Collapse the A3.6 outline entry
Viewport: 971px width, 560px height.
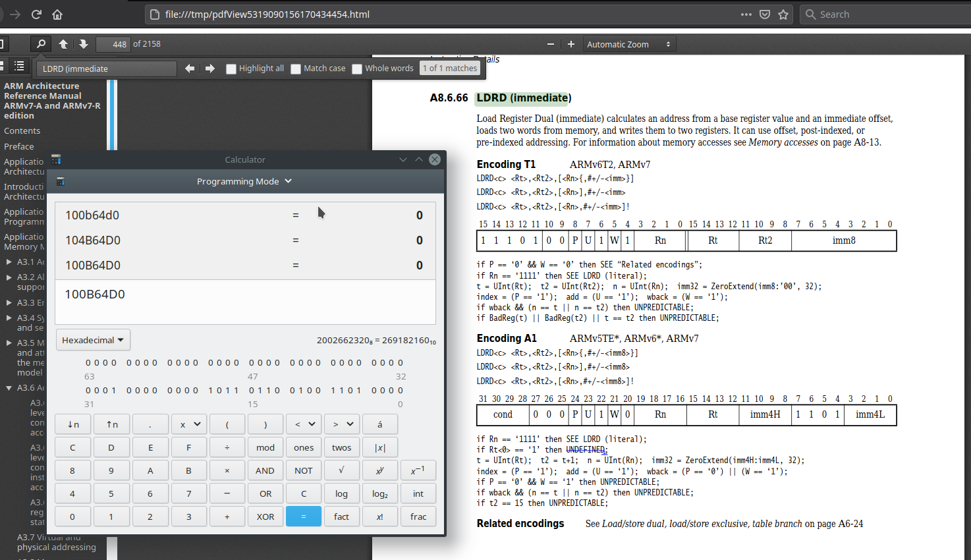9,387
